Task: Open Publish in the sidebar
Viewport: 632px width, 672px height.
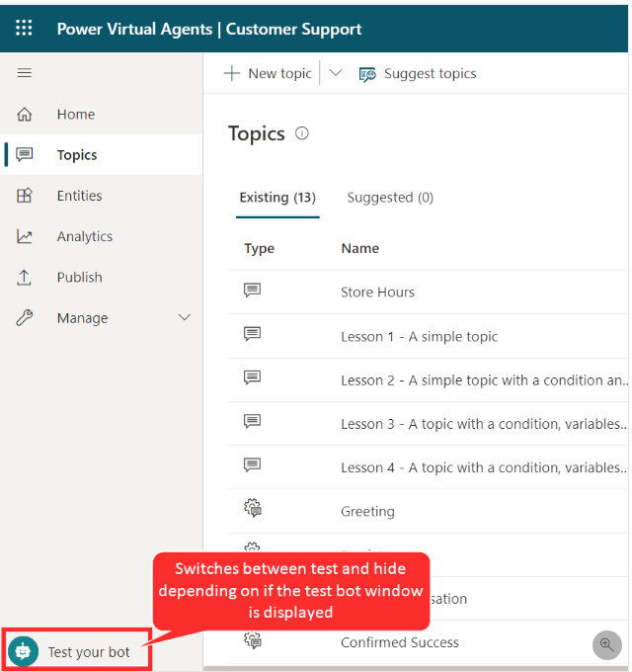Action: [101, 278]
